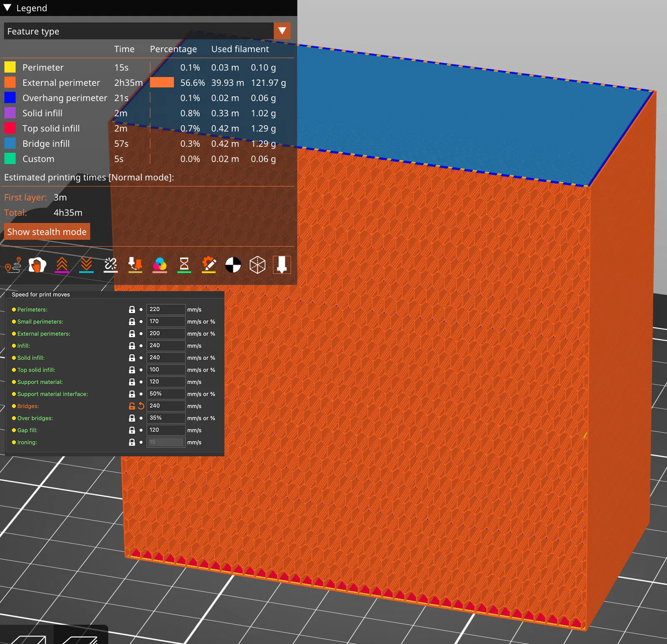
Task: Click the yellow Perimeter color swatch
Action: [x=10, y=67]
